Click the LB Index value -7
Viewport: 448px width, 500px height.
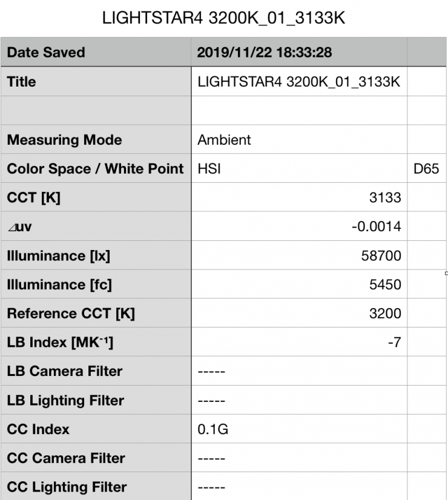point(394,343)
